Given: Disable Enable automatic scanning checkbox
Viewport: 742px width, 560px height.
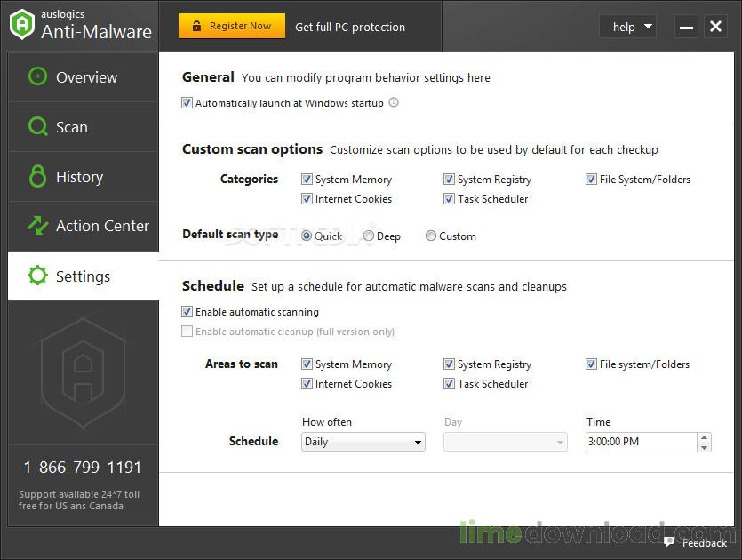Looking at the screenshot, I should click(x=187, y=311).
